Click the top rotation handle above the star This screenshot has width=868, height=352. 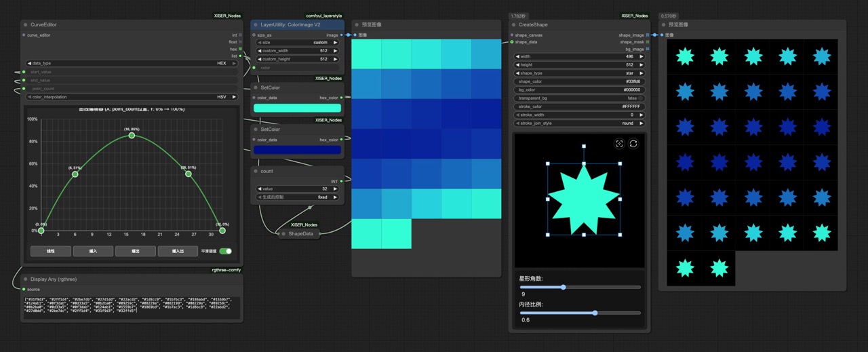584,146
